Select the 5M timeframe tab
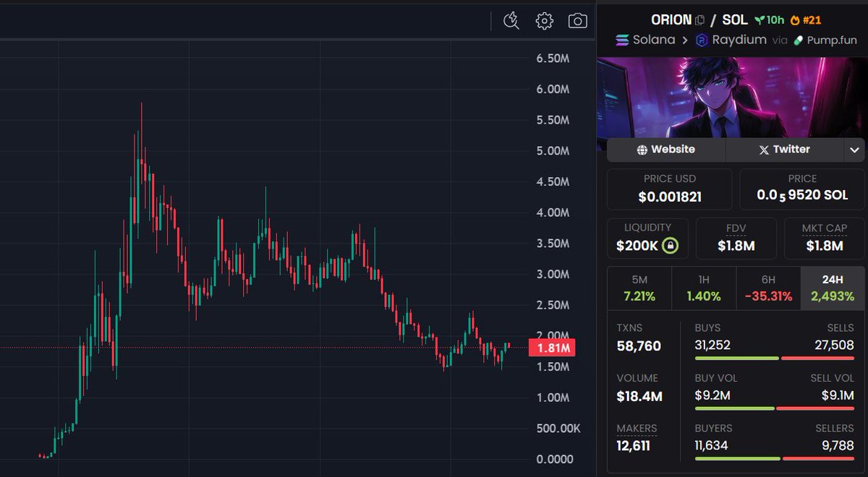Viewport: 868px width, 477px height. pyautogui.click(x=639, y=288)
